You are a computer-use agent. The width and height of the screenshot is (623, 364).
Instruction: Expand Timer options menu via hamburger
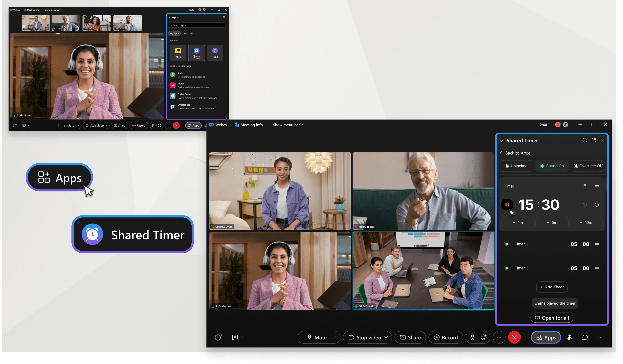coord(597,186)
